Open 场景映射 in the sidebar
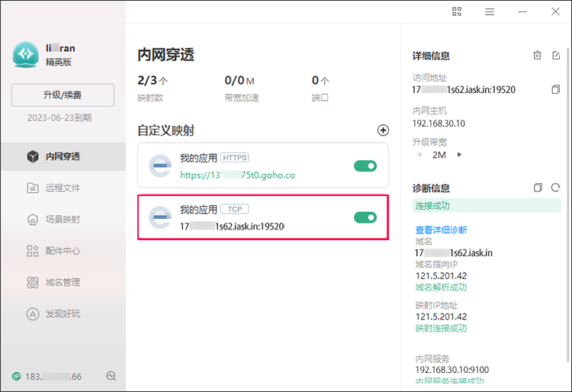Image resolution: width=572 pixels, height=392 pixels. click(63, 219)
